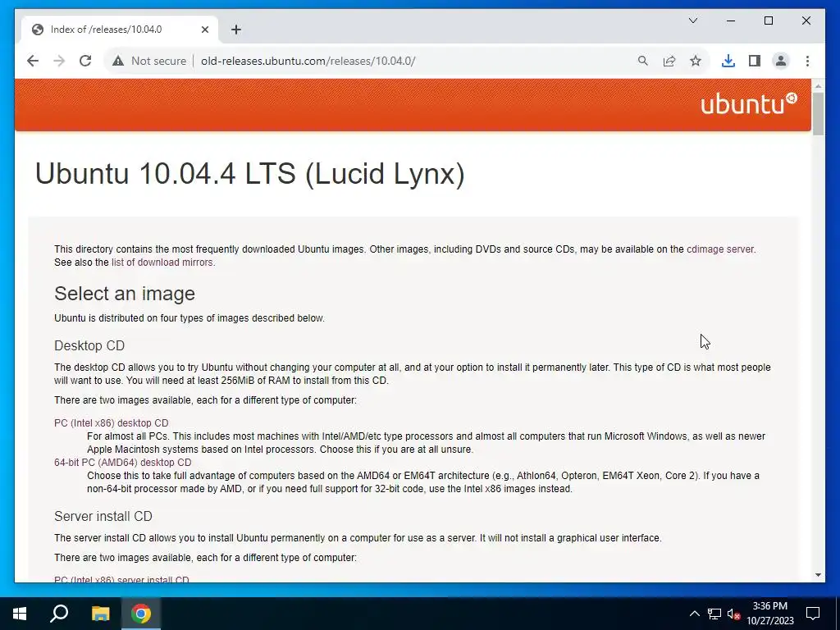Open a new tab with plus button
Screen dimensions: 840x630
tap(236, 30)
